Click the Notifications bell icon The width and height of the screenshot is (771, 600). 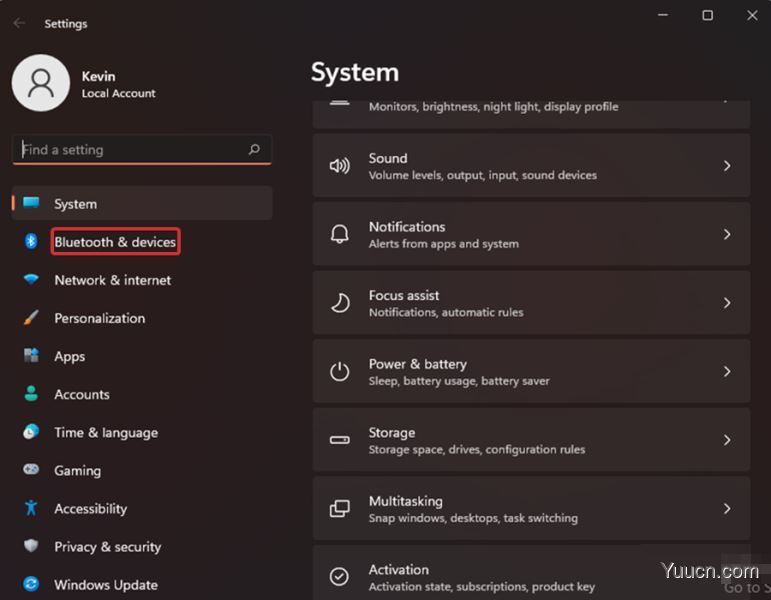click(340, 234)
